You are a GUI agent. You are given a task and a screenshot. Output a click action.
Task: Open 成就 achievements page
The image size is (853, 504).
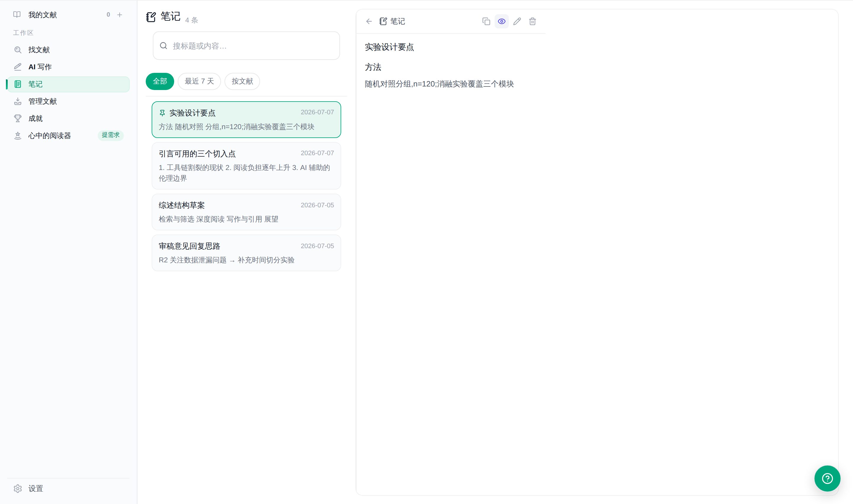[68, 118]
